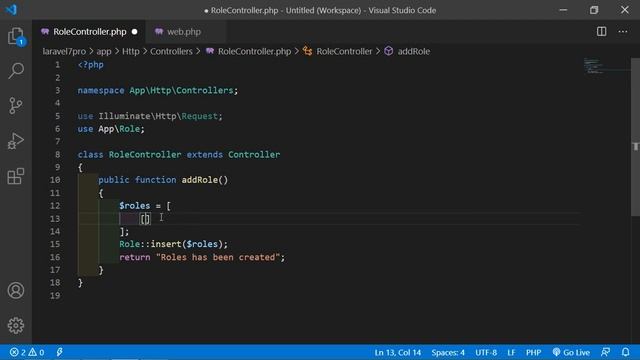Click the minimap code preview
The height and width of the screenshot is (360, 640).
593,66
